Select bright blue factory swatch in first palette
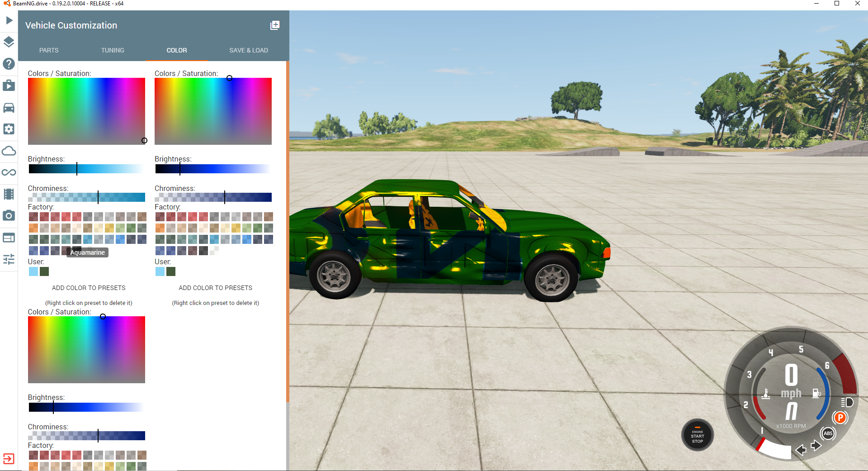 [120, 239]
